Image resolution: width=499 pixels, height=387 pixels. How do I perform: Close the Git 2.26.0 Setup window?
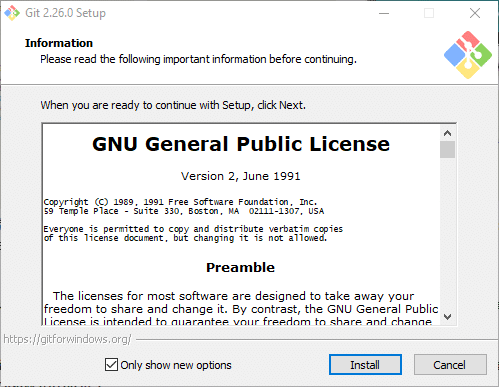(x=475, y=13)
